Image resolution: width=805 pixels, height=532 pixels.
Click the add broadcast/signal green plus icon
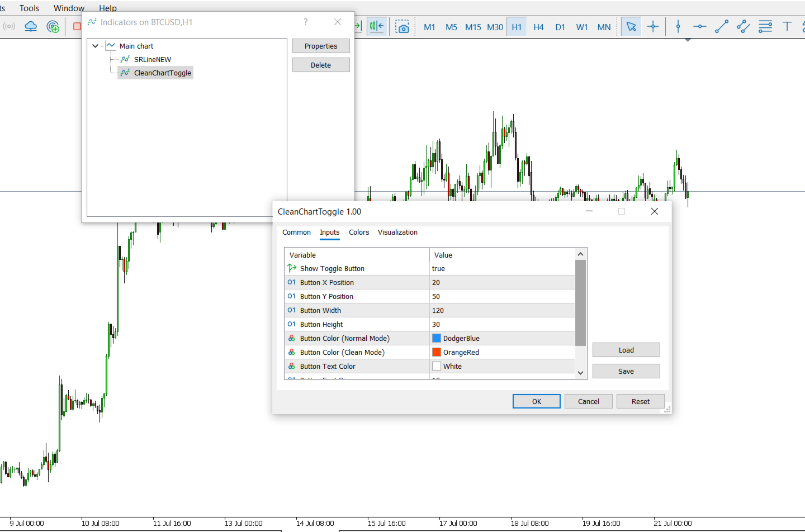click(53, 26)
